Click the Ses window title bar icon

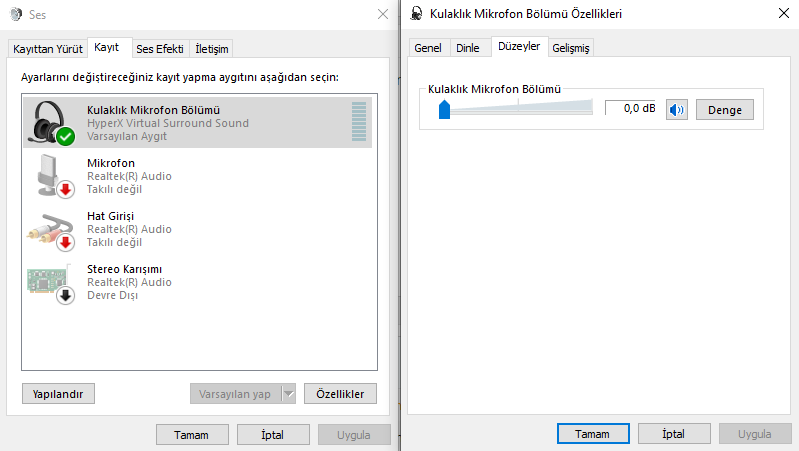point(14,15)
